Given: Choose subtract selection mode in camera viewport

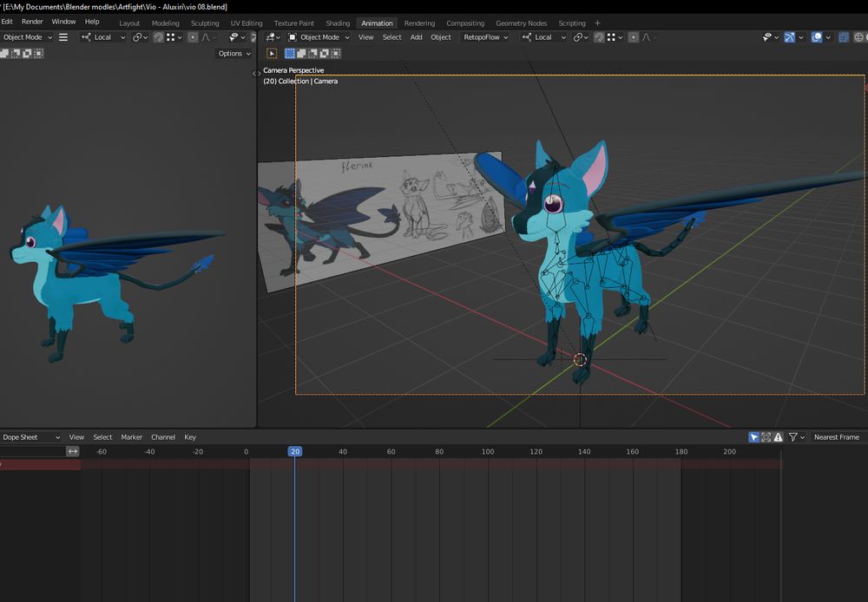Looking at the screenshot, I should (x=312, y=53).
